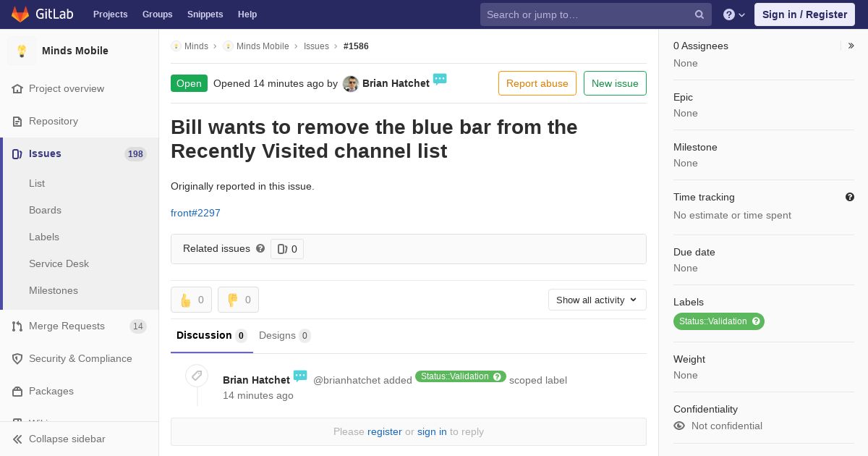Click Collapse sidebar double-chevron icon
Viewport: 868px width, 456px height.
click(17, 439)
